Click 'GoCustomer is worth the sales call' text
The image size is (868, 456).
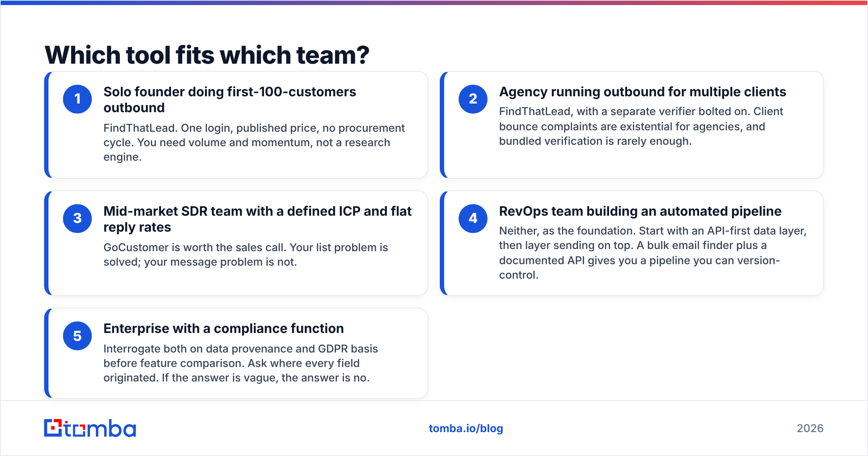coord(246,255)
